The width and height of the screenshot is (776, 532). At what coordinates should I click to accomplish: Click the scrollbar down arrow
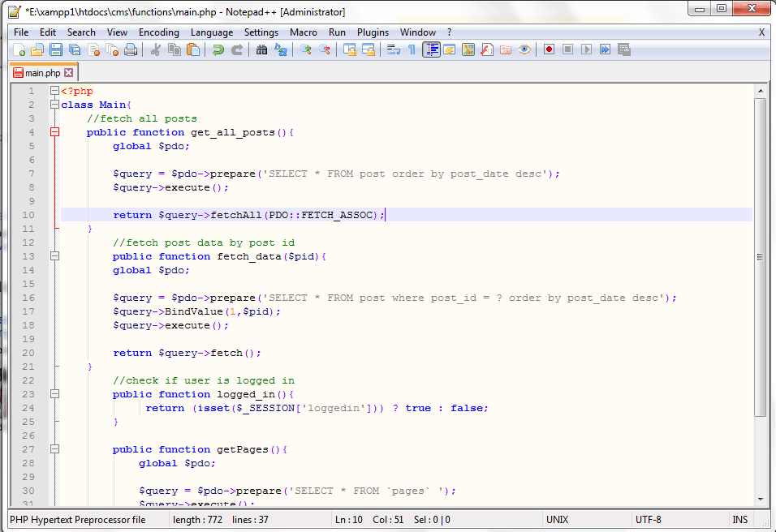pos(760,500)
